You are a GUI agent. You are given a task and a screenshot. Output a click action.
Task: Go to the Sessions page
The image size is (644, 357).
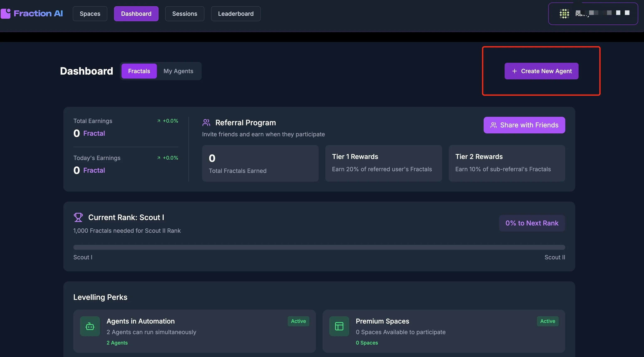[x=184, y=14]
